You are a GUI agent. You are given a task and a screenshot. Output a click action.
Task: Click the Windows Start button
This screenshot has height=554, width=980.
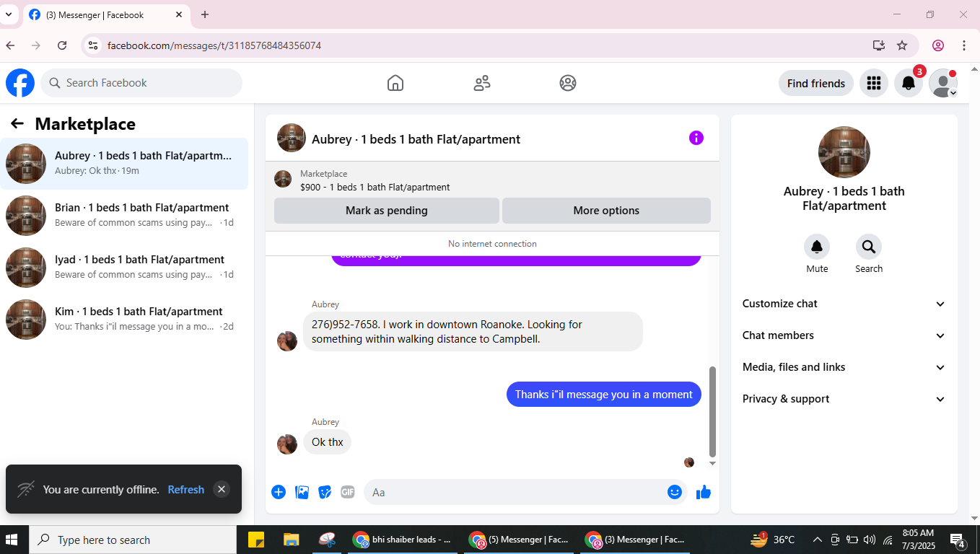click(x=12, y=540)
